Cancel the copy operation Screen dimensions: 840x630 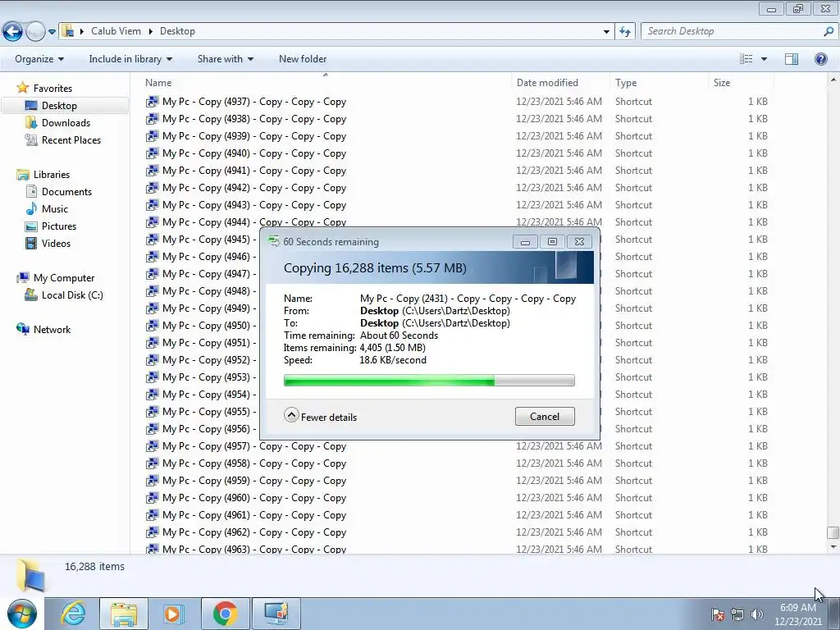coord(545,416)
